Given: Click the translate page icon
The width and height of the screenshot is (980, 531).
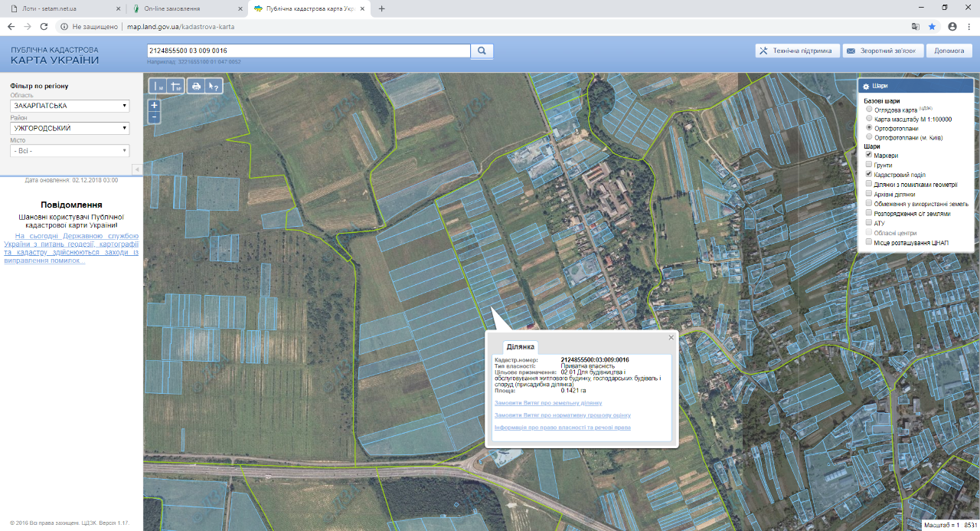Looking at the screenshot, I should (x=915, y=26).
